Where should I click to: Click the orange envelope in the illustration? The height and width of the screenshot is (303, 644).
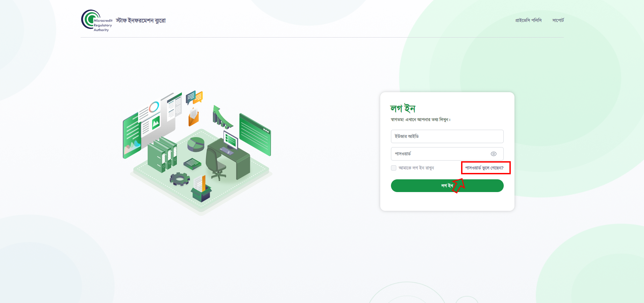pyautogui.click(x=194, y=117)
